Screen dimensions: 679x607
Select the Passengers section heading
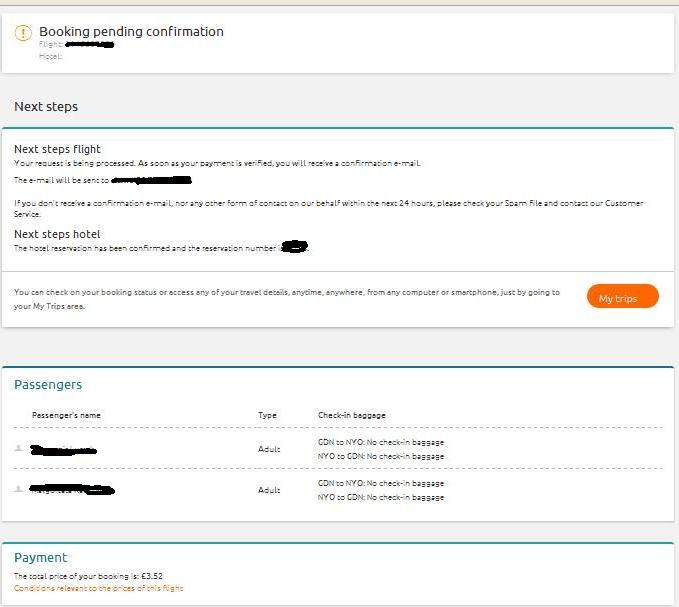(48, 384)
